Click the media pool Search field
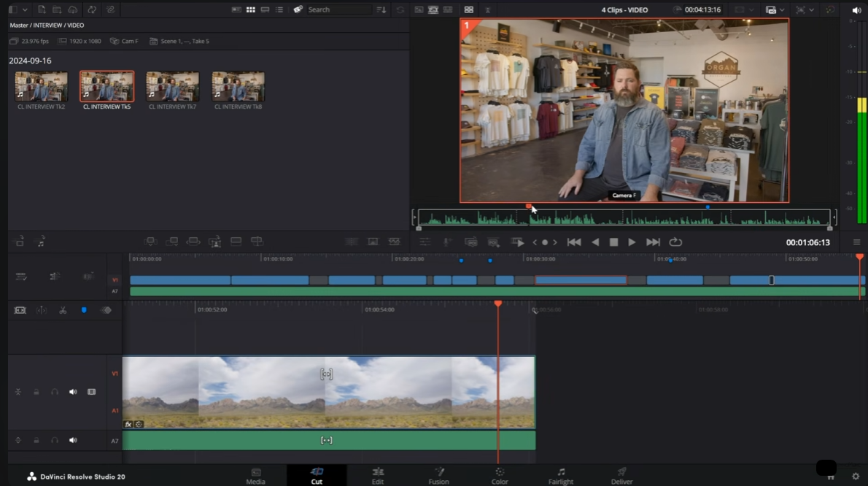868x486 pixels. tap(338, 9)
